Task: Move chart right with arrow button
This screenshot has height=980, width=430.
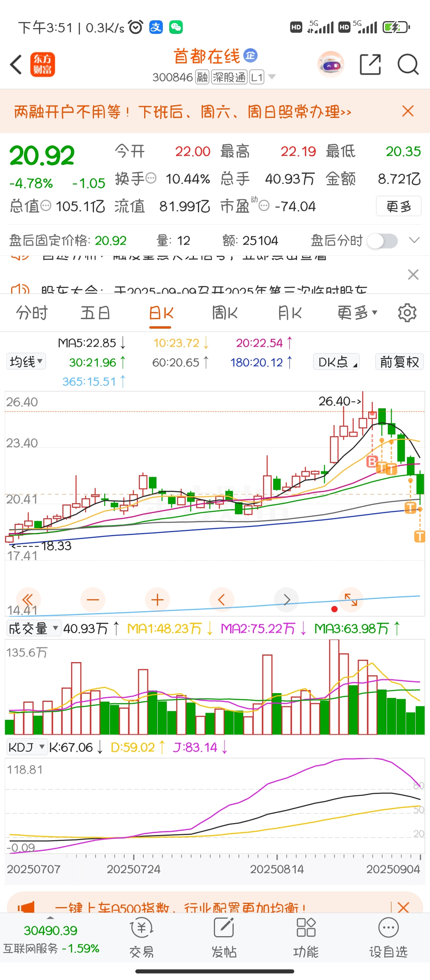Action: [287, 600]
